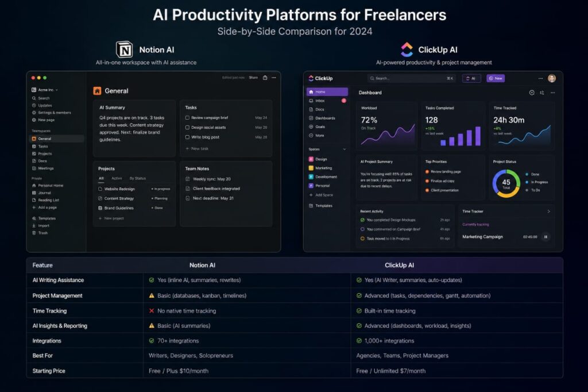
Task: Toggle the Finalize ad copy priority marker
Action: pyautogui.click(x=427, y=181)
